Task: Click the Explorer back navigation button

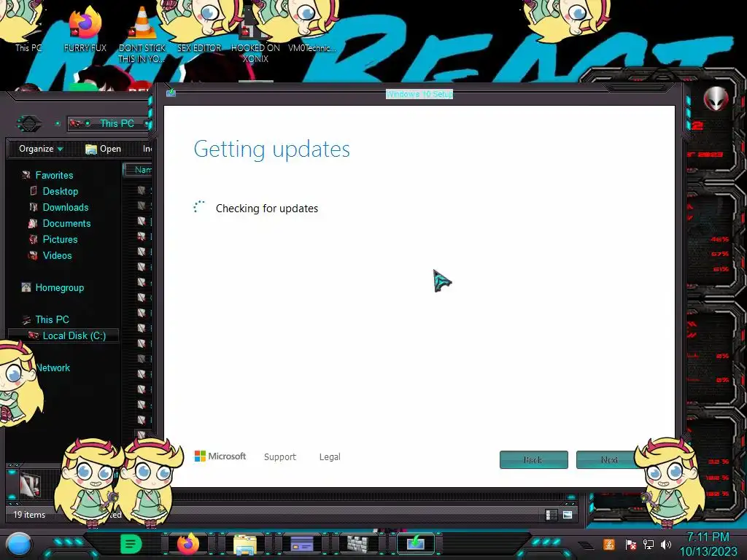Action: point(29,124)
